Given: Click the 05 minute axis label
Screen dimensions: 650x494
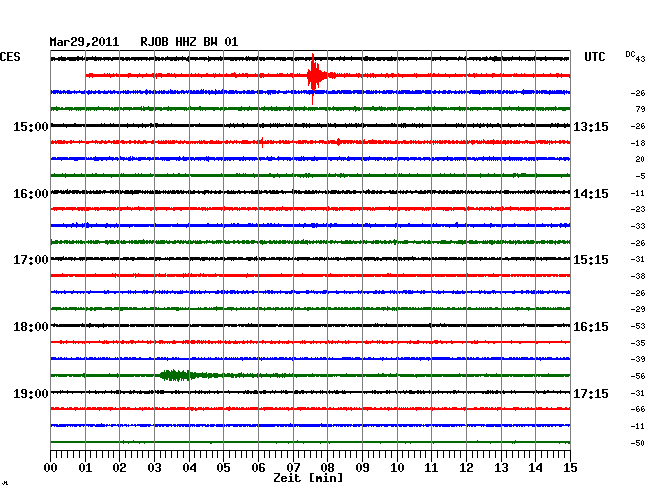Looking at the screenshot, I should click(x=223, y=468).
